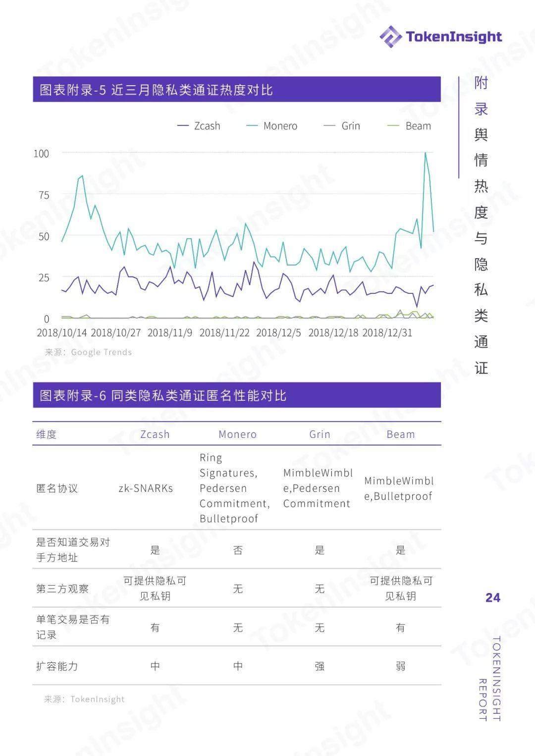
Task: Click the x-axis date 2018/10/14
Action: pyautogui.click(x=62, y=332)
